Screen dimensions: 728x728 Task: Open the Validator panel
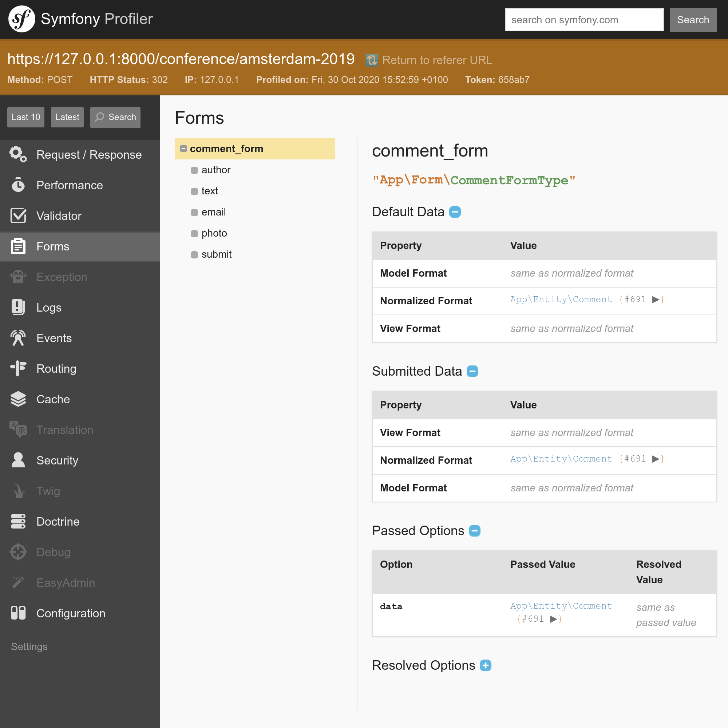point(80,215)
